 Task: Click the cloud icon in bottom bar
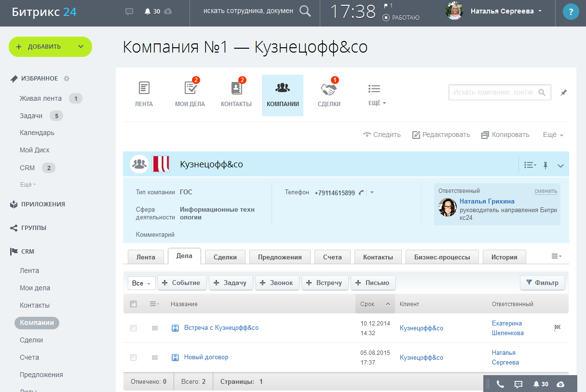[560, 384]
